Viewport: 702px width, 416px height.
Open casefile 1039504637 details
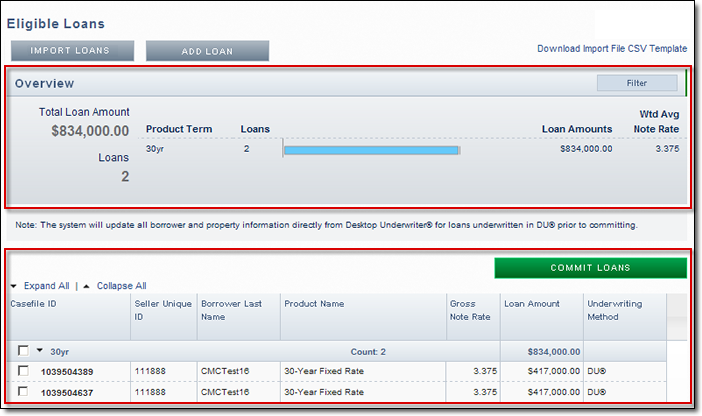point(69,391)
